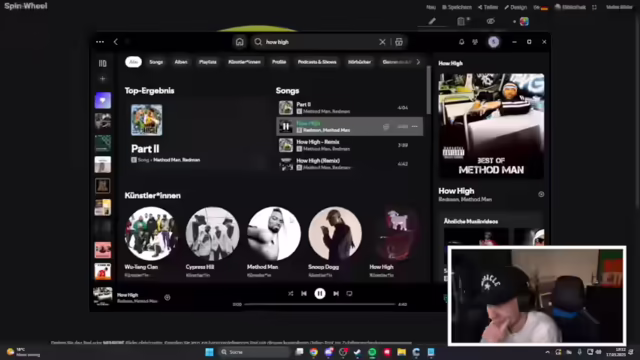This screenshot has width=640, height=360.
Task: Click 'Teilen' in Spin Wheel toolbar
Action: (488, 7)
